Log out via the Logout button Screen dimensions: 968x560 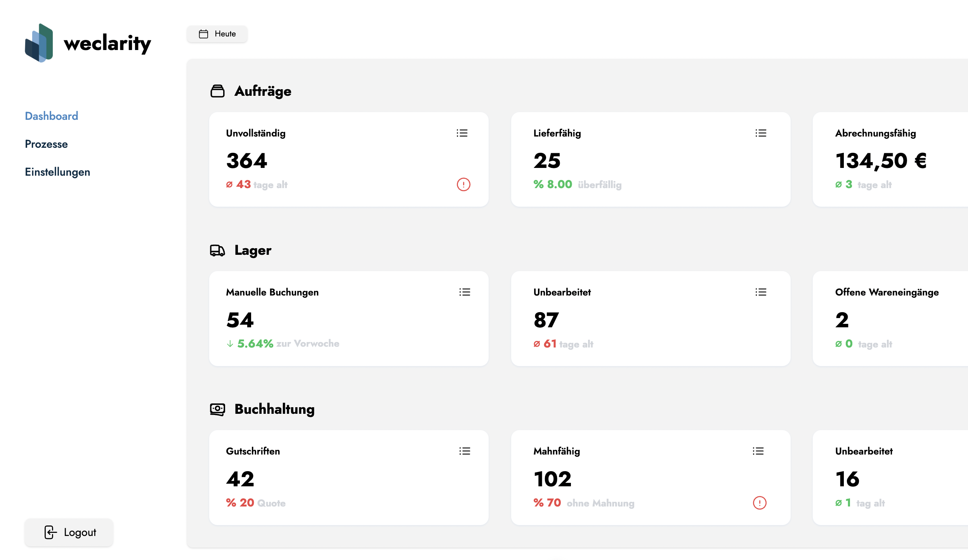(69, 532)
